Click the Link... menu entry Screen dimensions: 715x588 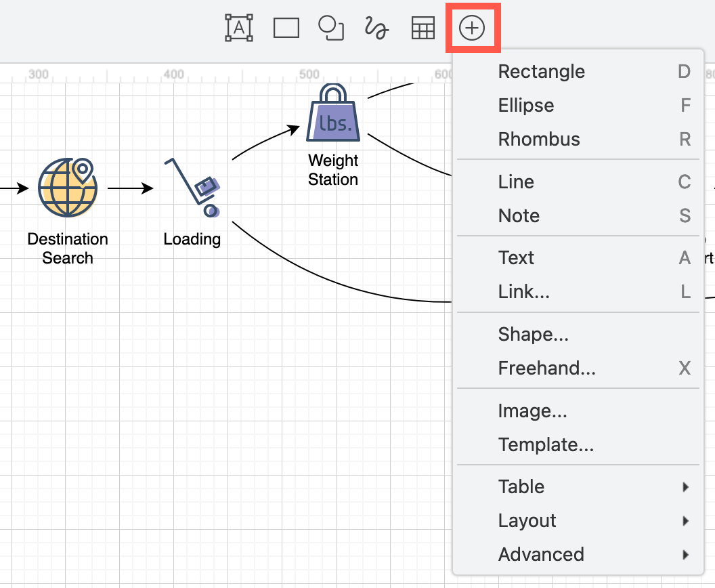click(x=523, y=292)
